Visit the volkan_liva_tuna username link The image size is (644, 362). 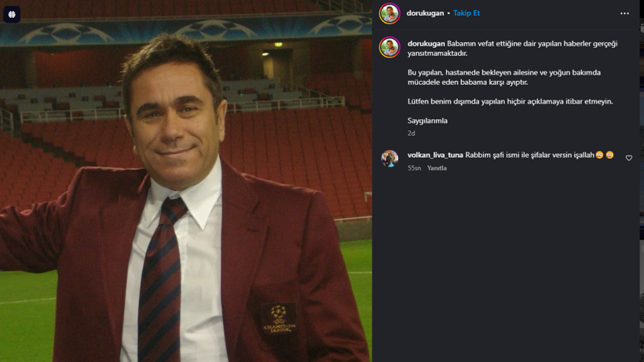(435, 155)
